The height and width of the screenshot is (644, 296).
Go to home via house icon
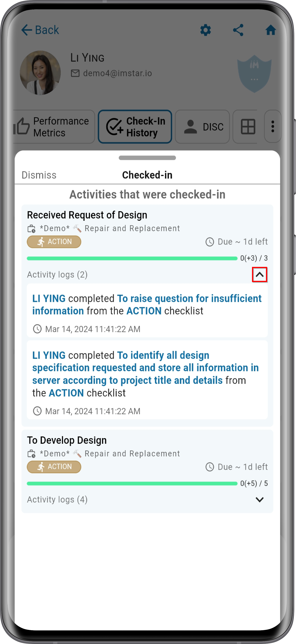pyautogui.click(x=271, y=30)
